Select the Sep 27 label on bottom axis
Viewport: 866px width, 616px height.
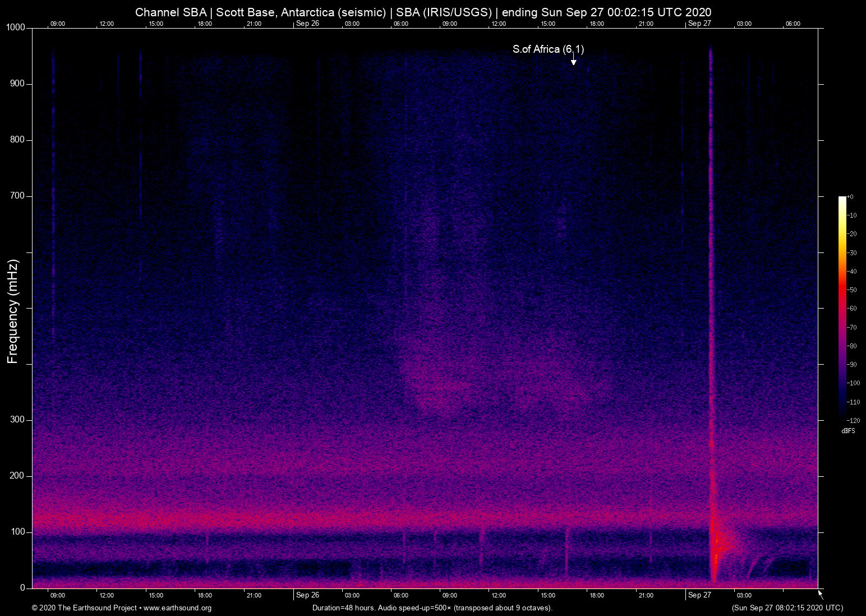coord(699,595)
